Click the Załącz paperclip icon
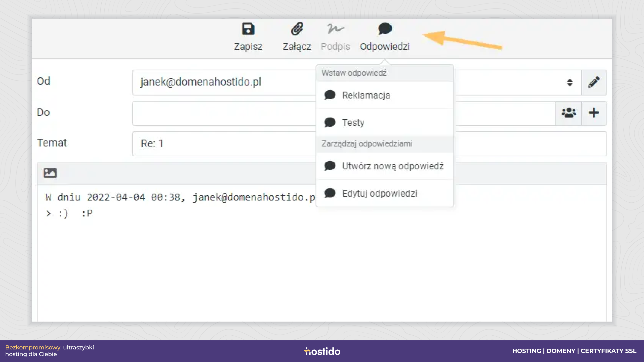 click(x=297, y=29)
